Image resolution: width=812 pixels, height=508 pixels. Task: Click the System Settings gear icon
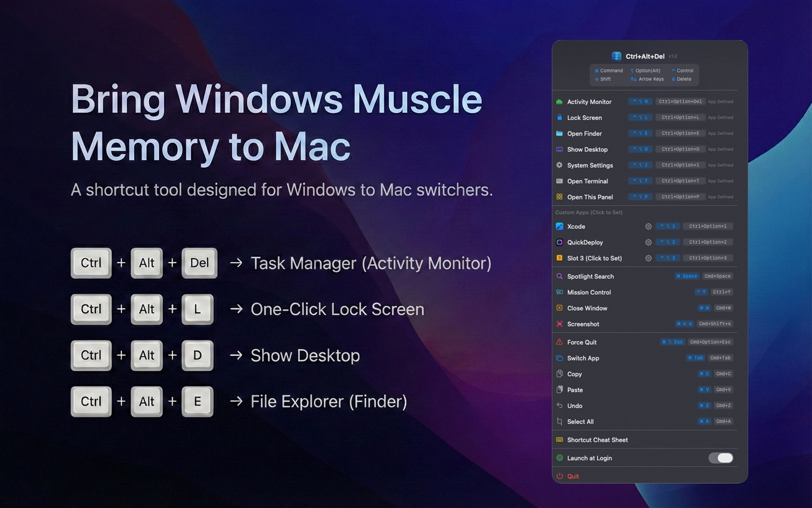(559, 165)
